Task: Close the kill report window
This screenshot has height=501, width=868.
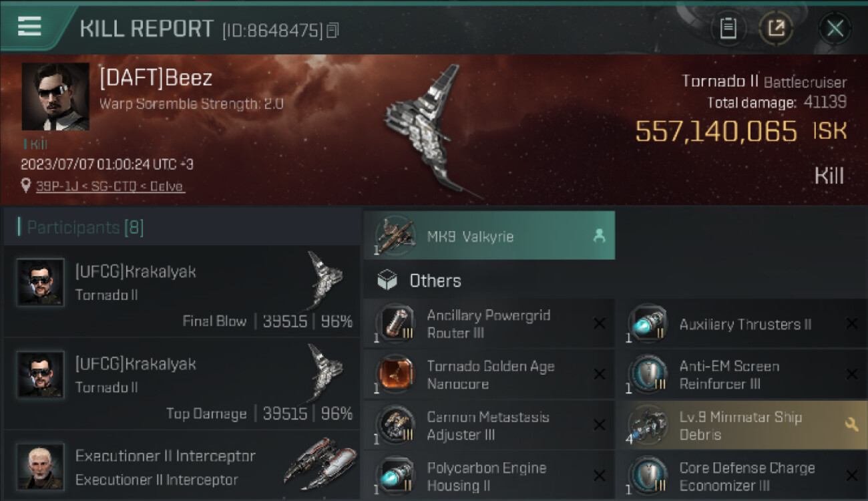Action: (835, 28)
